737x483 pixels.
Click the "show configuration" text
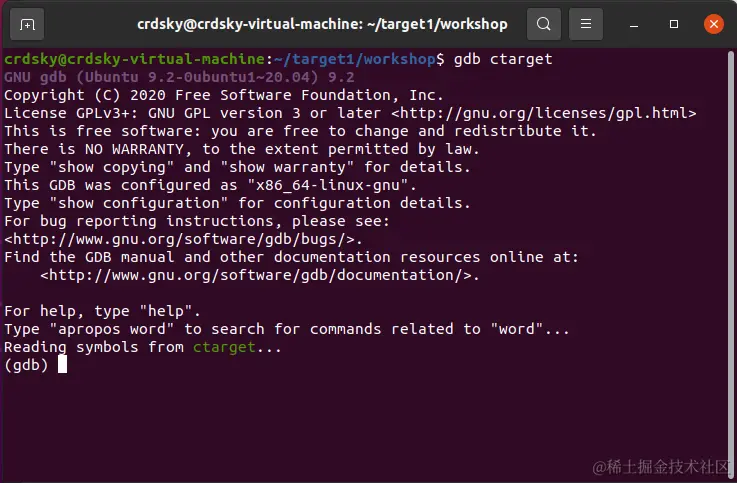pyautogui.click(x=139, y=203)
